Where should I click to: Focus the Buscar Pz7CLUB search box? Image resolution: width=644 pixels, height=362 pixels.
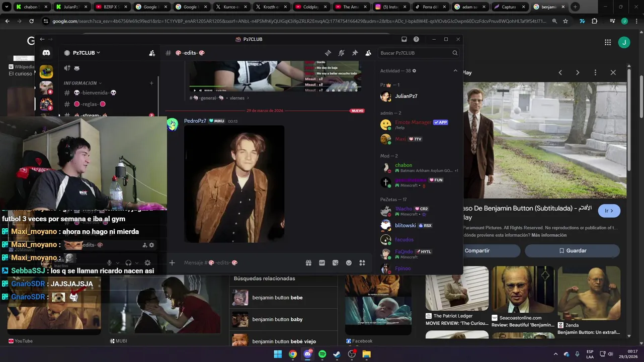[418, 53]
